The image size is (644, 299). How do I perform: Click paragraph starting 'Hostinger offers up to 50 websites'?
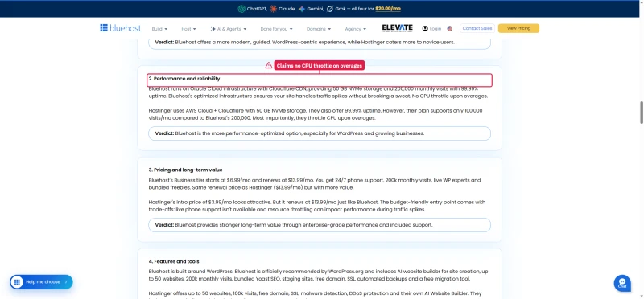point(316,294)
